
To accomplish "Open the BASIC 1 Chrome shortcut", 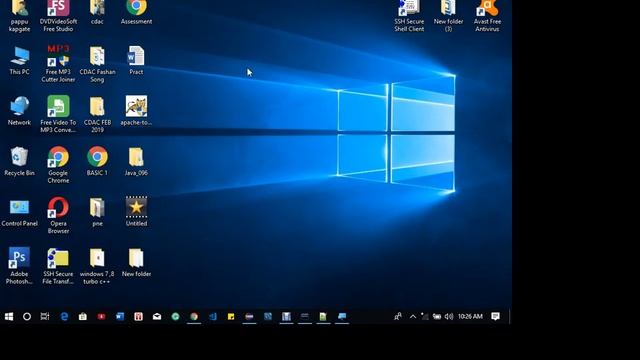I will [97, 161].
